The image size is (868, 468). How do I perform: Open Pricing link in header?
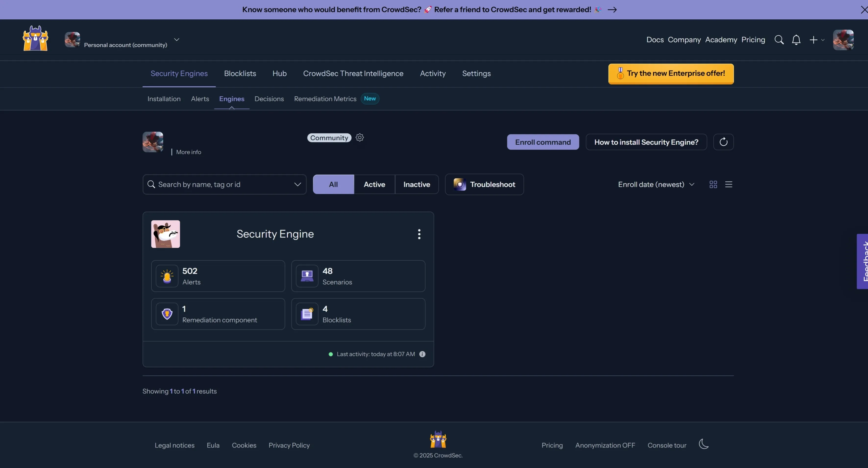pos(753,40)
